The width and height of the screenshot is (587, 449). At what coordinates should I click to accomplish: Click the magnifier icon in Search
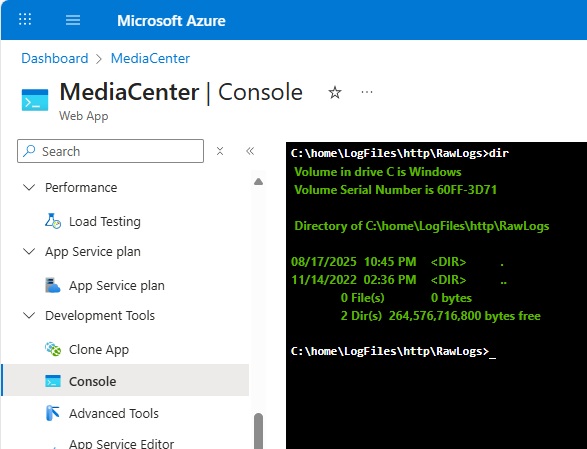(29, 151)
